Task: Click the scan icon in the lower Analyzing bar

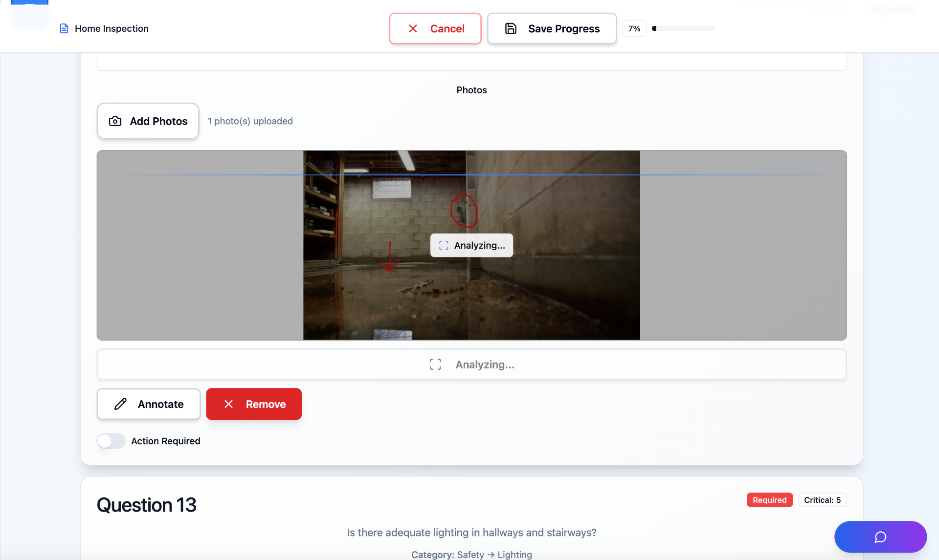Action: [435, 365]
